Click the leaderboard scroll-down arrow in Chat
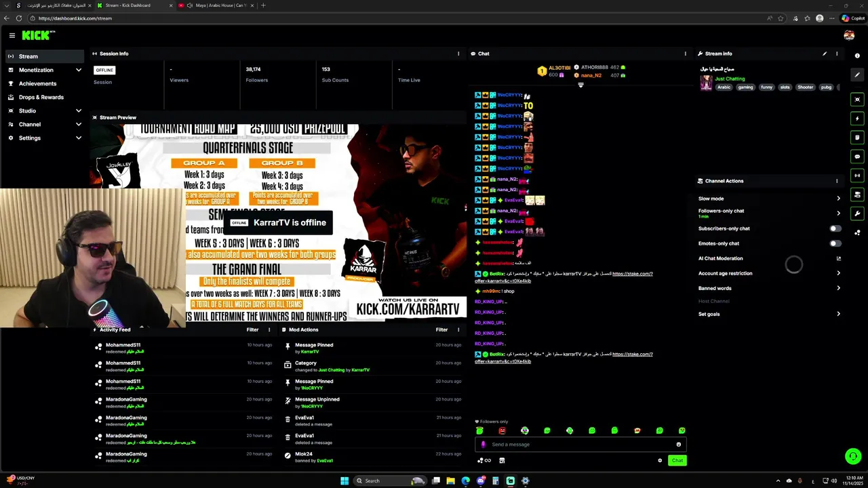Viewport: 868px width, 488px height. click(x=580, y=85)
